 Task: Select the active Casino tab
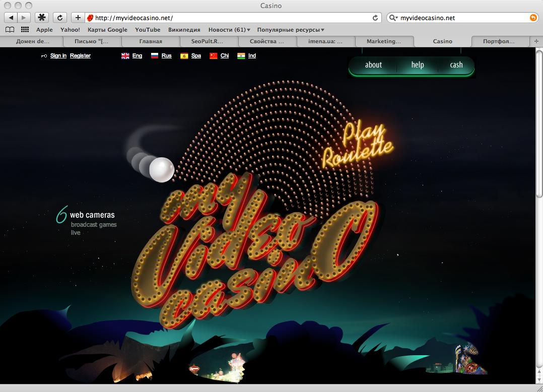click(443, 41)
